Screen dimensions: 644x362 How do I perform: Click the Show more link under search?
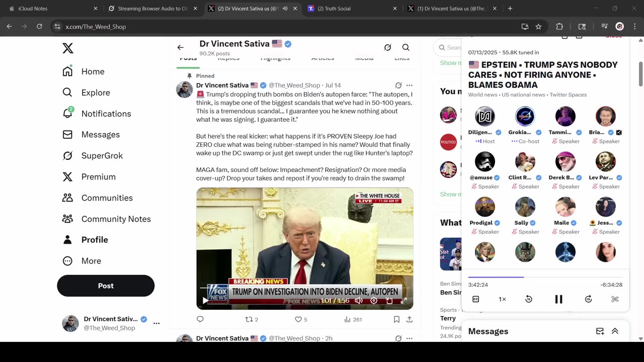tap(451, 63)
